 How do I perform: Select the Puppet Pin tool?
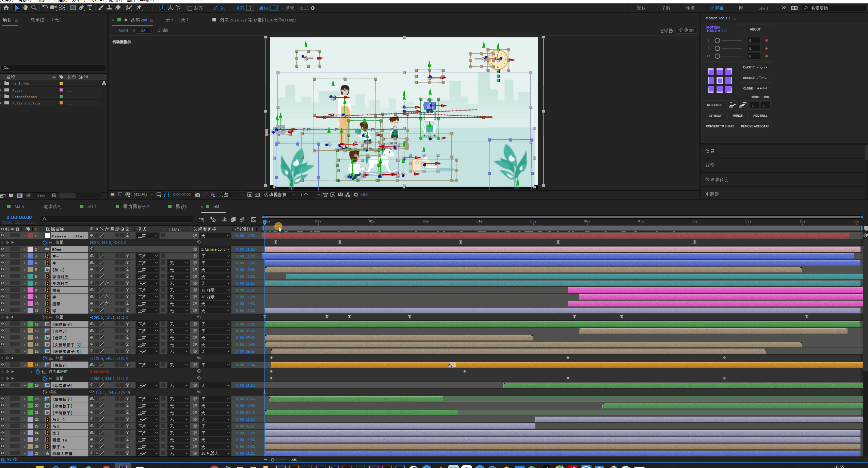coord(139,7)
